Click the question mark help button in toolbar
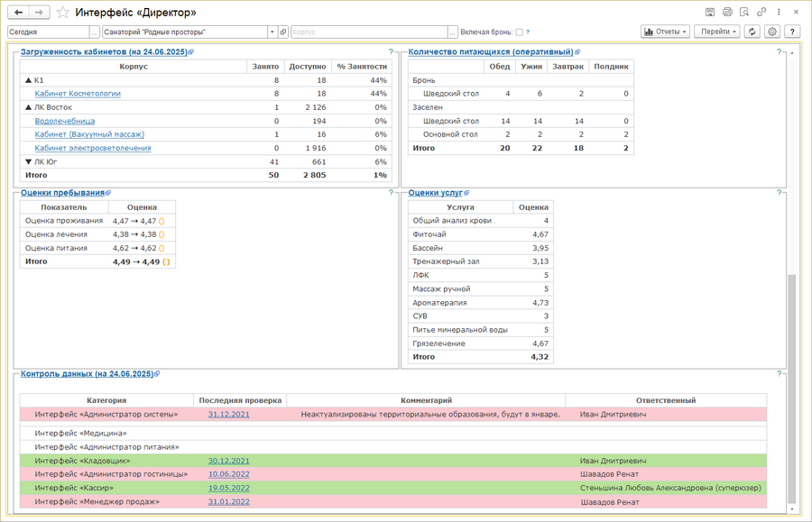The height and width of the screenshot is (522, 812). click(793, 32)
